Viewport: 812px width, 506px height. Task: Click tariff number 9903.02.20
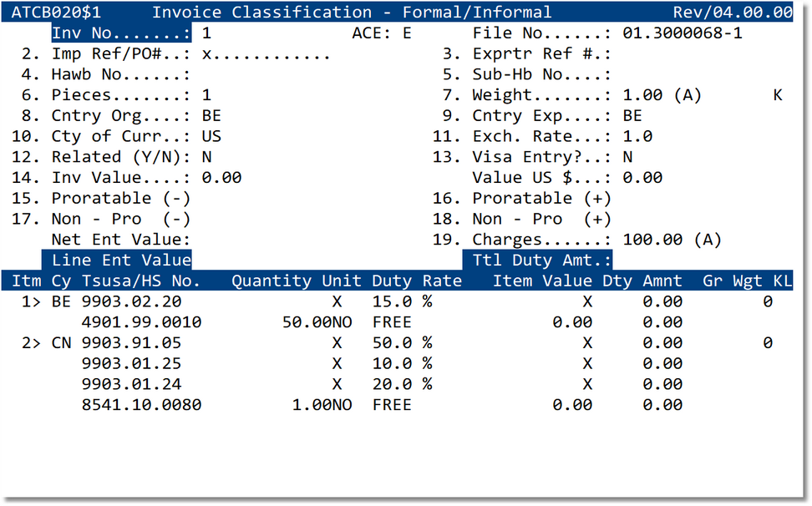(x=131, y=301)
